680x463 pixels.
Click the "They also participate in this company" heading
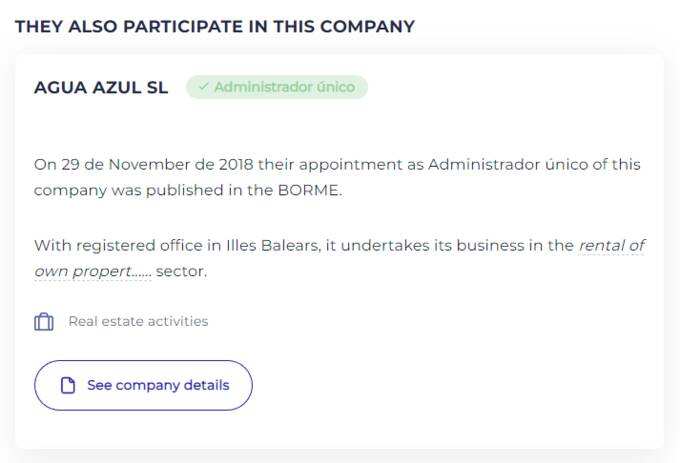click(214, 27)
